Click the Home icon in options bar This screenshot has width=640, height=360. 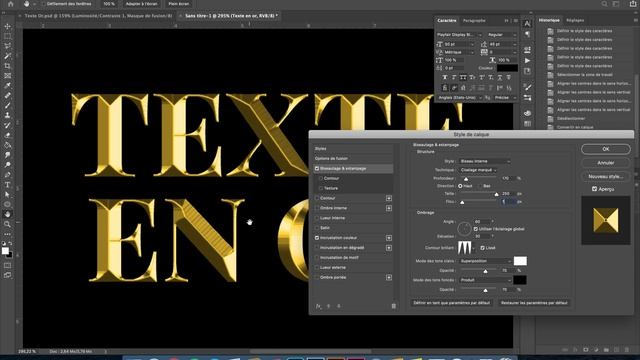pos(11,4)
